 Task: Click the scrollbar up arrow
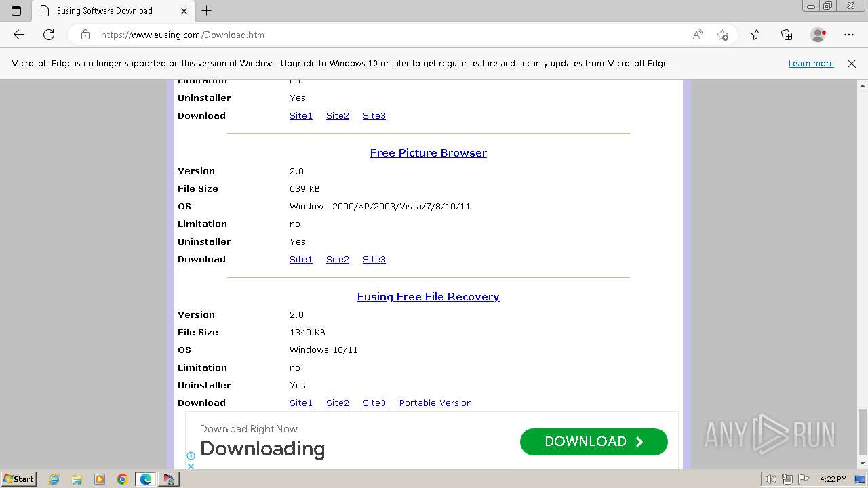[863, 85]
